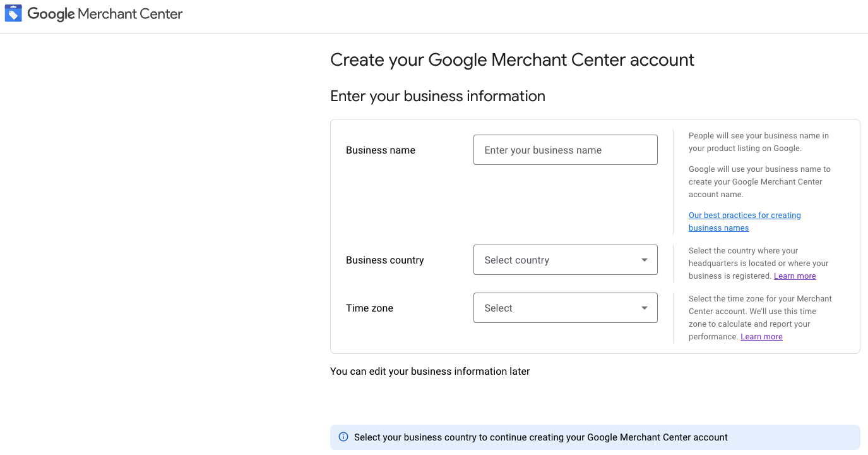This screenshot has width=868, height=455.
Task: Expand the country selection arrow
Action: point(644,260)
